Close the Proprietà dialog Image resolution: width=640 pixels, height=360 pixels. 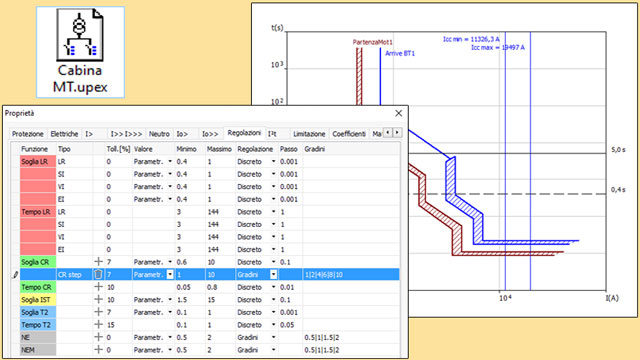399,113
